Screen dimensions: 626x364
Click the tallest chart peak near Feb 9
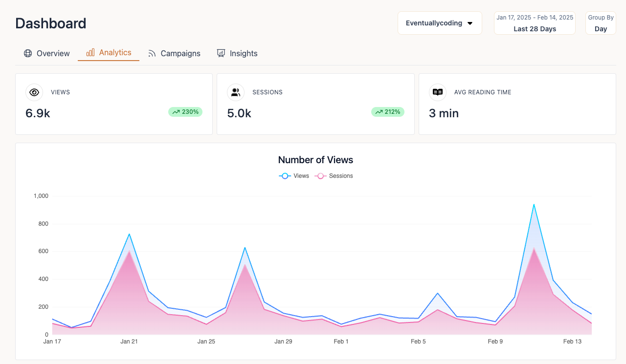coord(534,205)
